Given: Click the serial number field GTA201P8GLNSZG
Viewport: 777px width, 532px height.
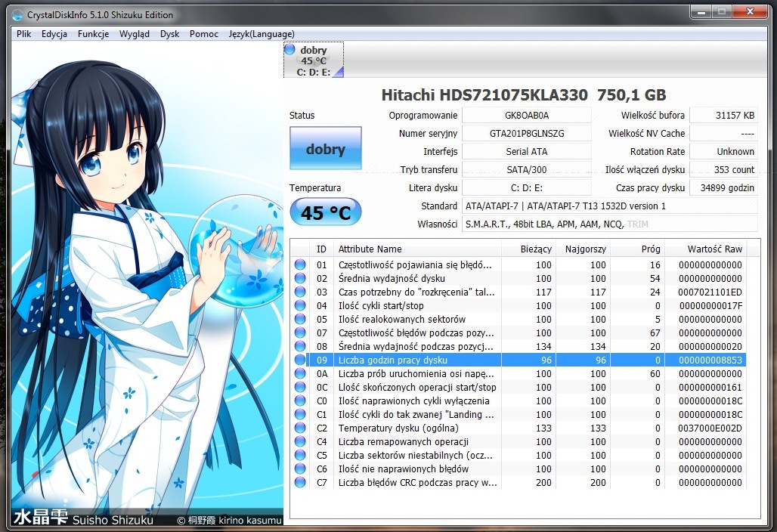Looking at the screenshot, I should [527, 133].
